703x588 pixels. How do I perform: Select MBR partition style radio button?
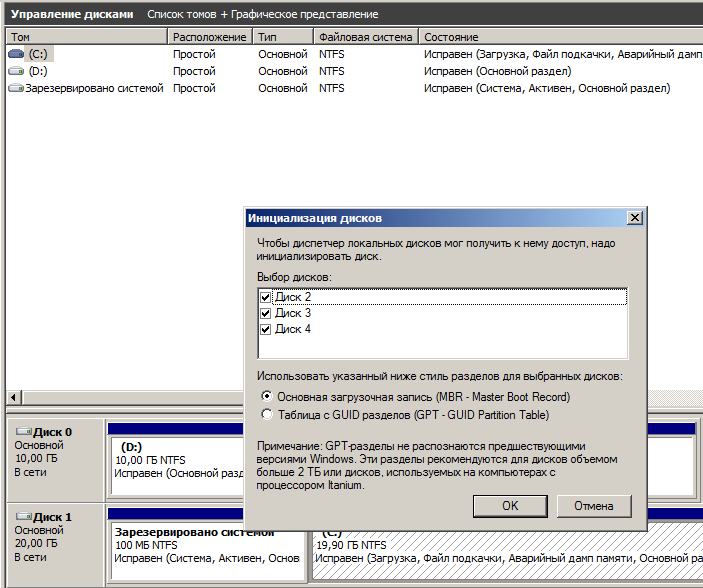(x=266, y=397)
